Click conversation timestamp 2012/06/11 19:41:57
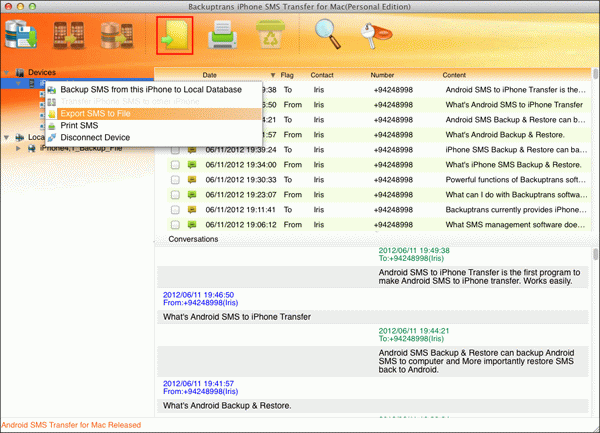The height and width of the screenshot is (433, 600). point(198,384)
